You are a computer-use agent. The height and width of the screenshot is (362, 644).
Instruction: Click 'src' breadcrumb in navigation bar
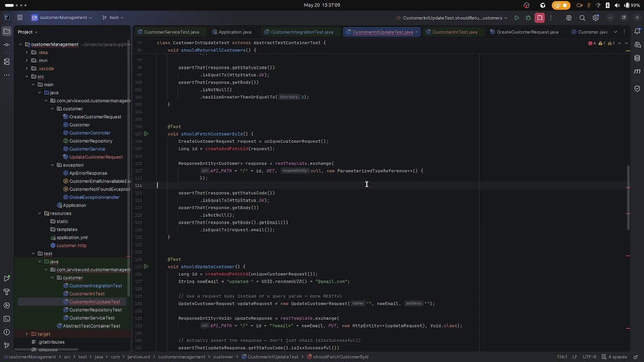click(x=67, y=357)
